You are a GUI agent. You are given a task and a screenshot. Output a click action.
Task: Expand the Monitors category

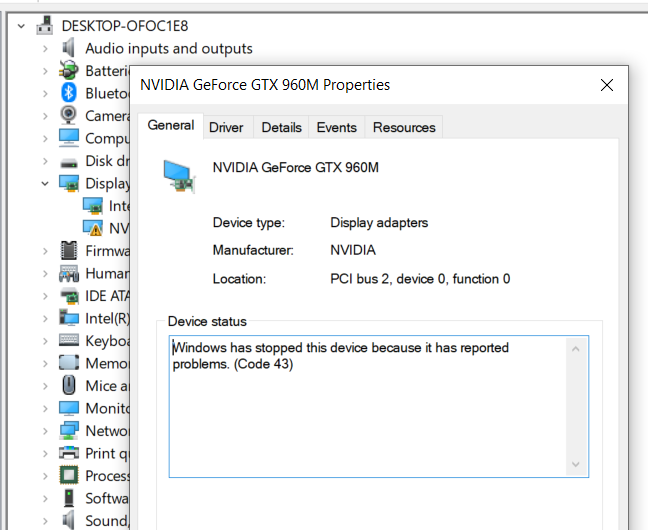(x=45, y=408)
